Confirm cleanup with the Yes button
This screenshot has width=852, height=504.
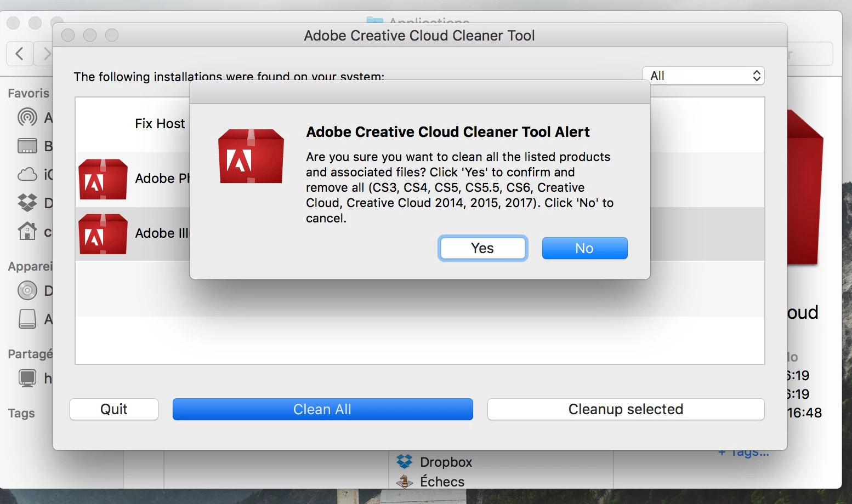click(x=482, y=248)
